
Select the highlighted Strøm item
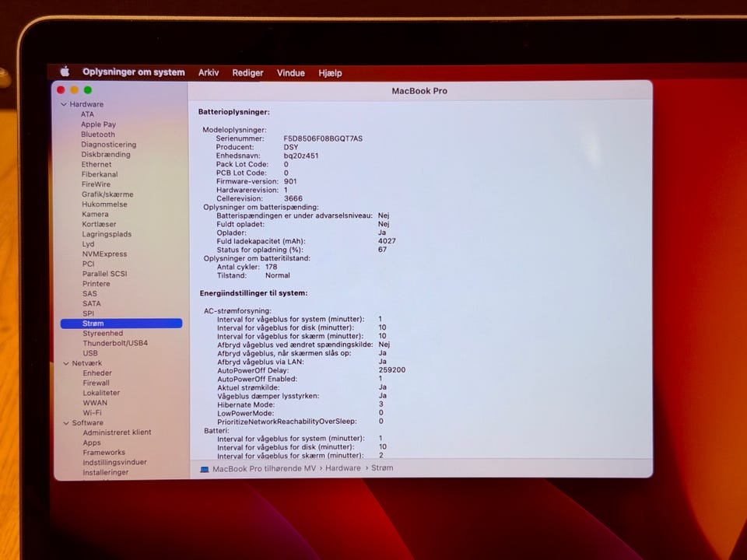tap(121, 324)
